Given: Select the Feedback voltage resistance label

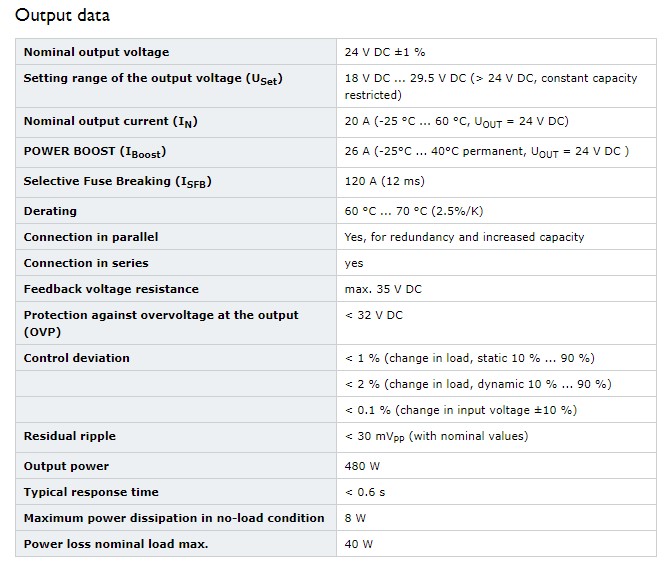Looking at the screenshot, I should coord(111,289).
